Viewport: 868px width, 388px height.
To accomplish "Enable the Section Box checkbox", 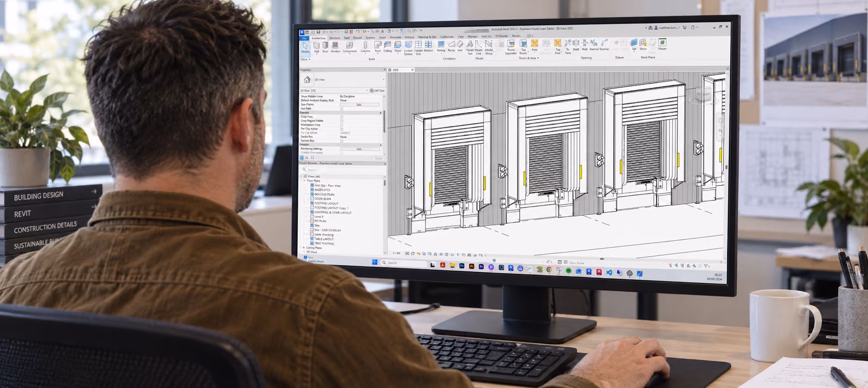I will point(342,141).
